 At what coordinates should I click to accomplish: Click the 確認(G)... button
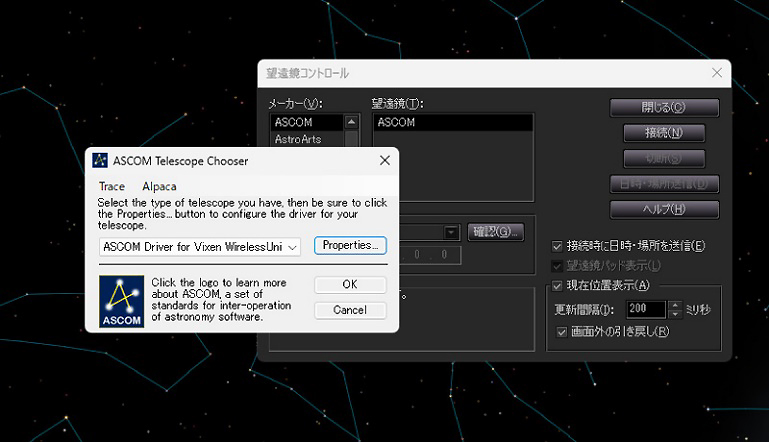coord(495,232)
